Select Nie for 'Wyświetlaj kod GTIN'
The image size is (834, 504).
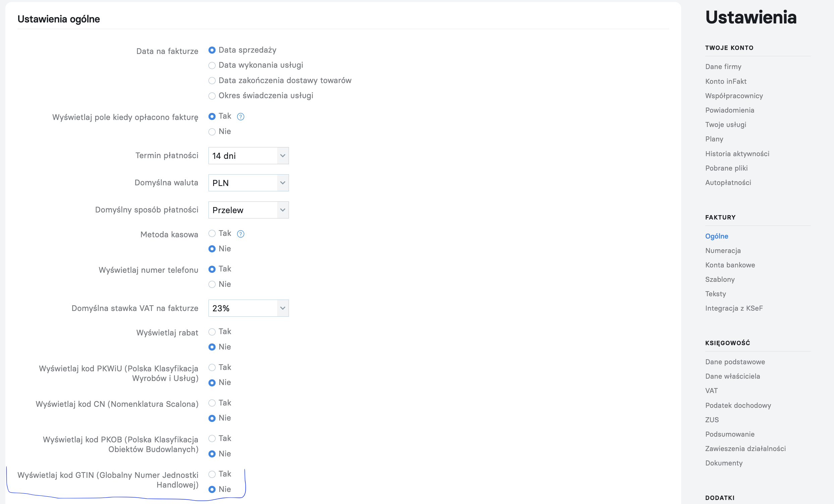[x=212, y=490]
